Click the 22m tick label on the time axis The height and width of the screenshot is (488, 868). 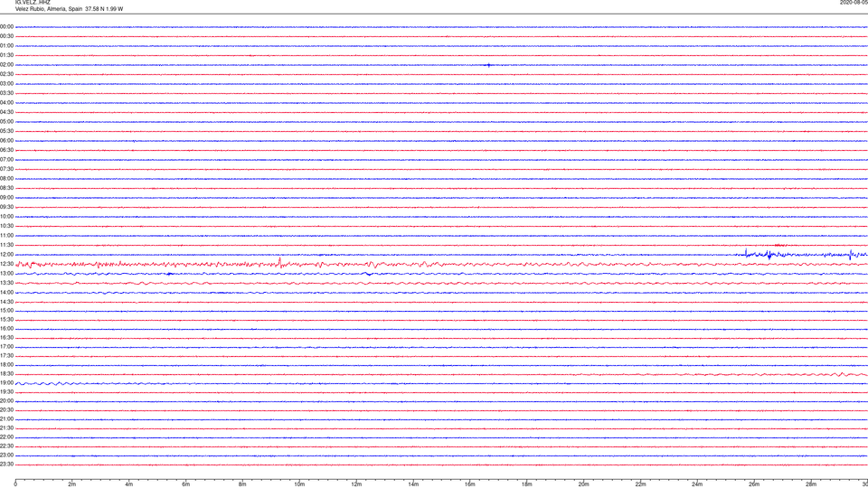tap(640, 484)
